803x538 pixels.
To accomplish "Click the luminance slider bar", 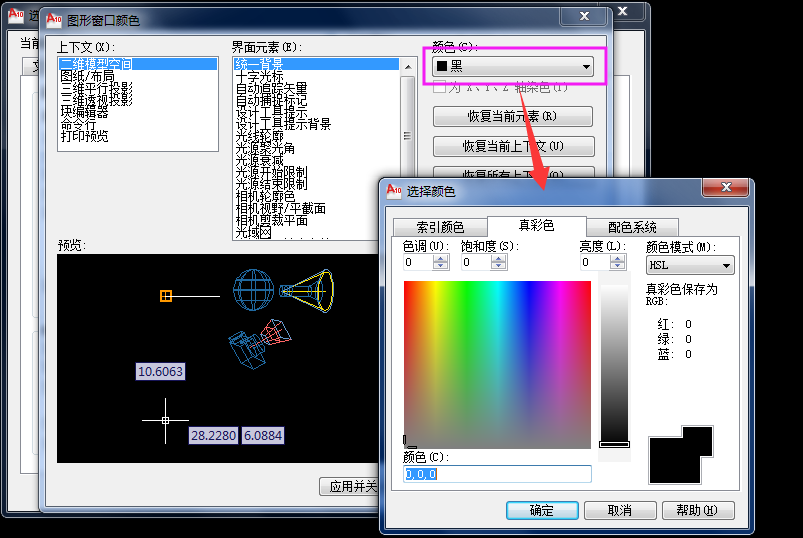I will [615, 363].
